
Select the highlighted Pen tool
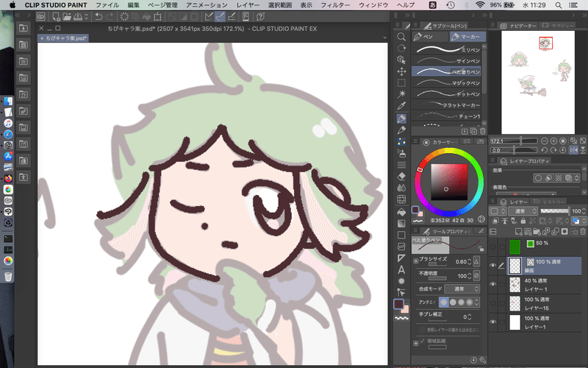tap(401, 118)
